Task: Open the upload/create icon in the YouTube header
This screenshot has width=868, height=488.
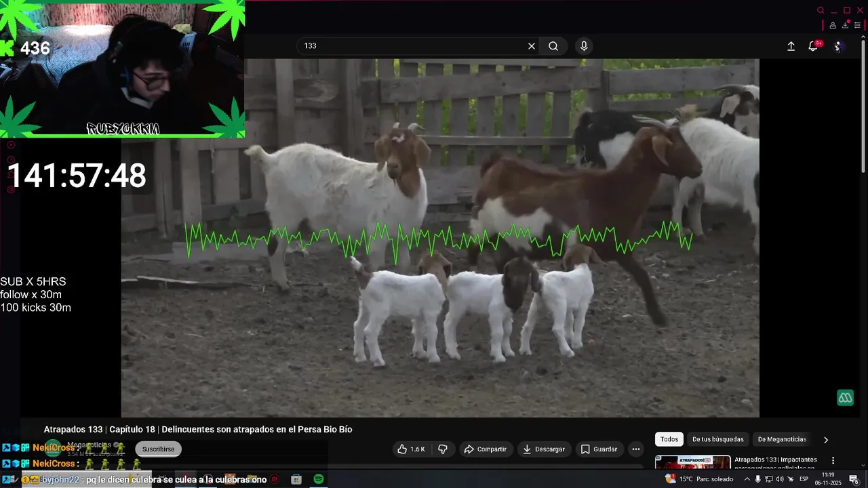Action: (791, 46)
